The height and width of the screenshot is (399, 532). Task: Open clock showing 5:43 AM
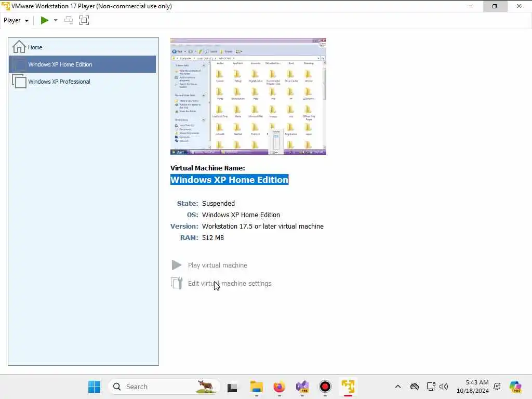tap(473, 387)
